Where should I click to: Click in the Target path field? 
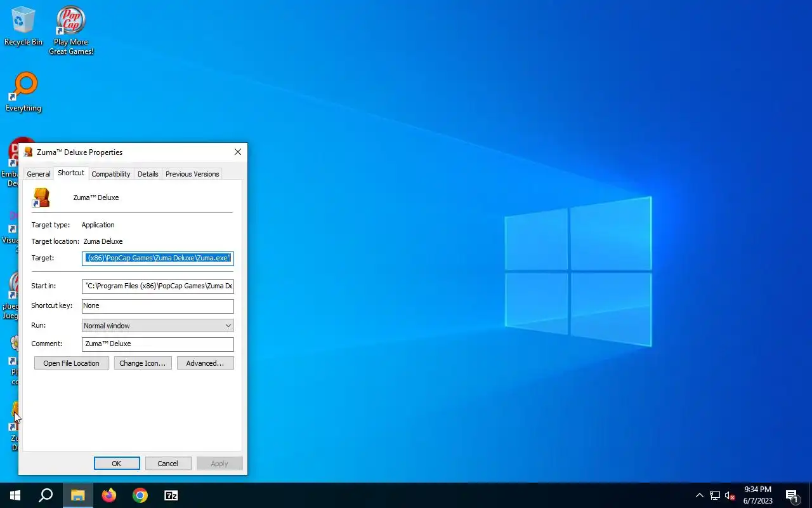tap(158, 258)
